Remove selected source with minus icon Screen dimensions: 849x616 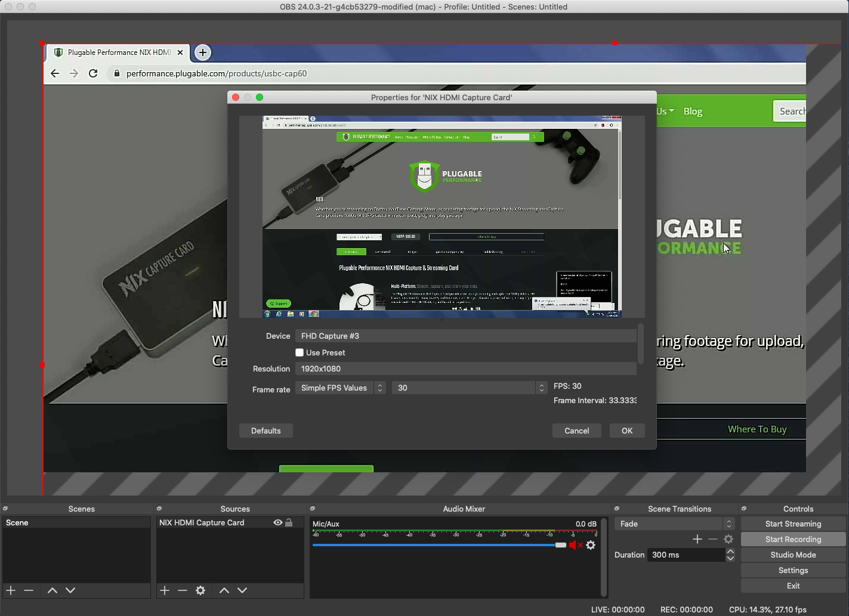[x=183, y=590]
